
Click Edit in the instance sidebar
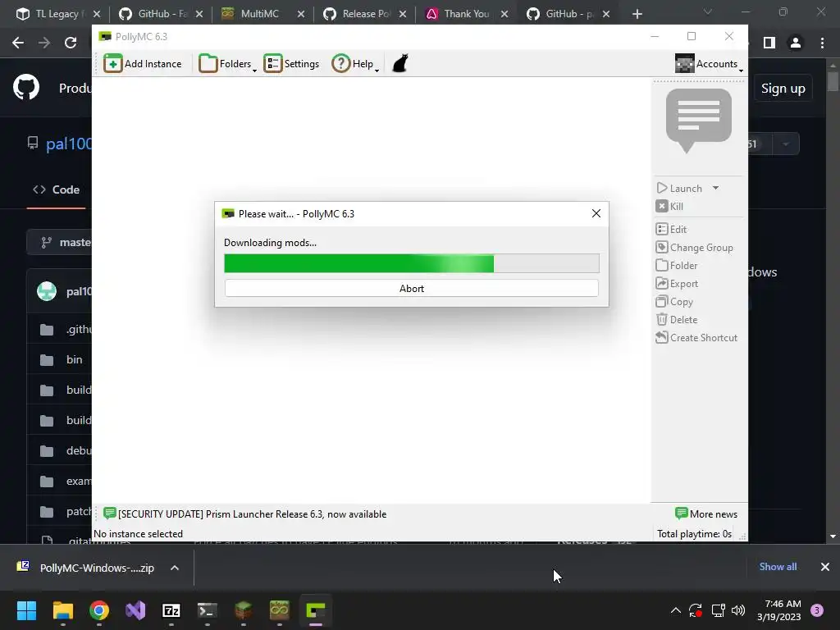[671, 230]
